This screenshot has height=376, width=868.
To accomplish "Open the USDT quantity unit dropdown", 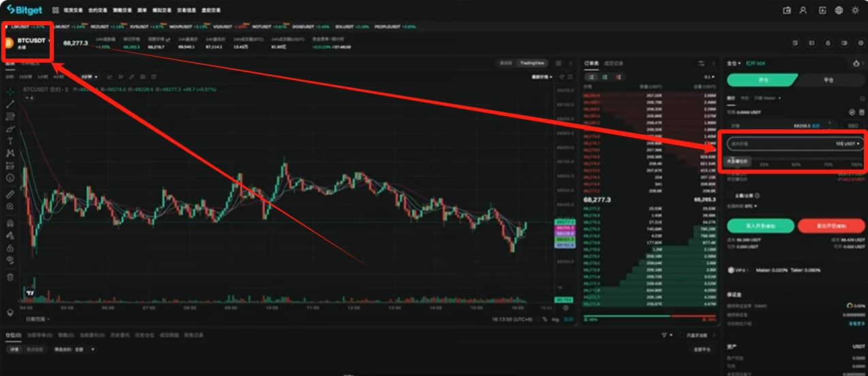I will (848, 144).
